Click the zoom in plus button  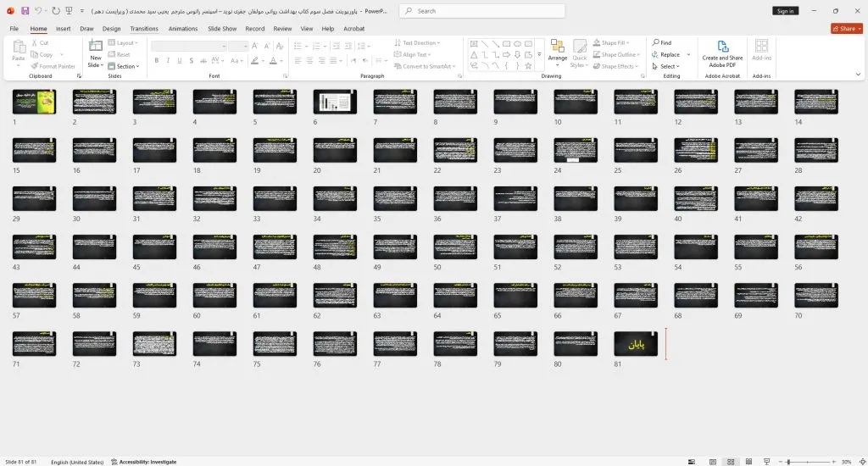tap(833, 462)
